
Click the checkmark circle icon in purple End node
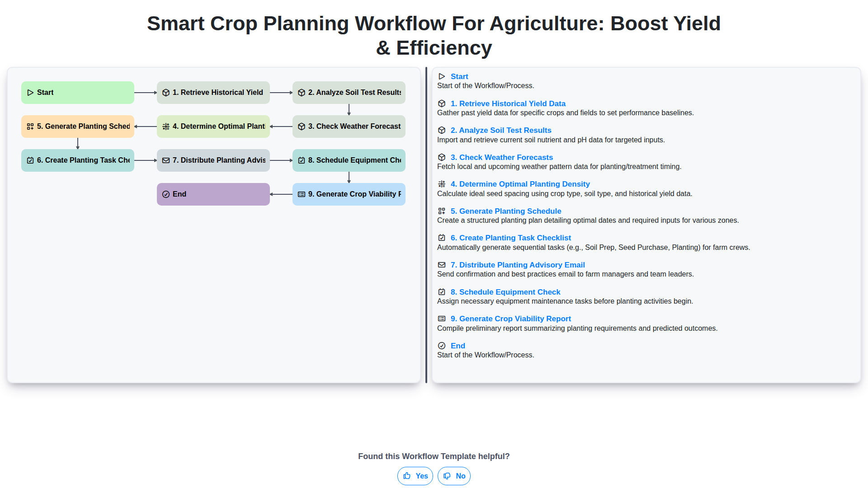pos(166,194)
